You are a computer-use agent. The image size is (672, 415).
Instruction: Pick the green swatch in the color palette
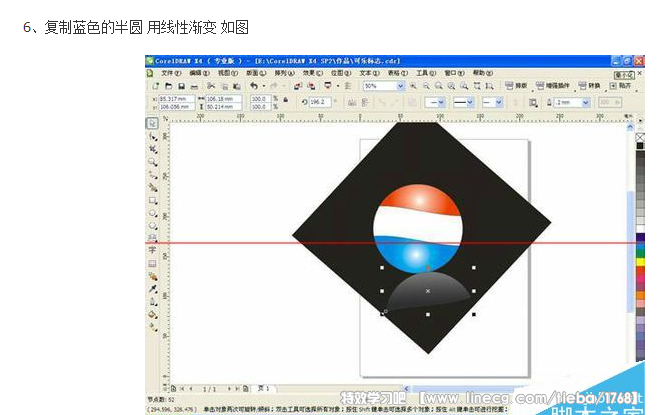coord(640,254)
